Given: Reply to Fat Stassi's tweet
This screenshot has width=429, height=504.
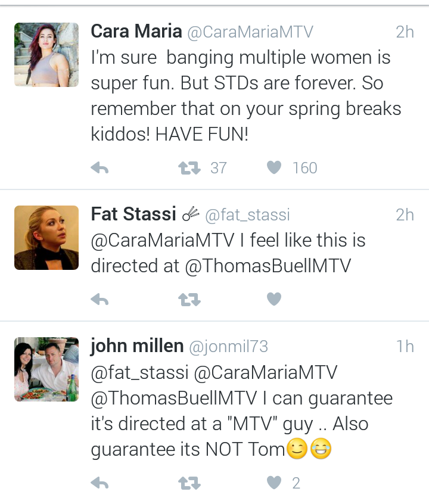Looking at the screenshot, I should (100, 300).
